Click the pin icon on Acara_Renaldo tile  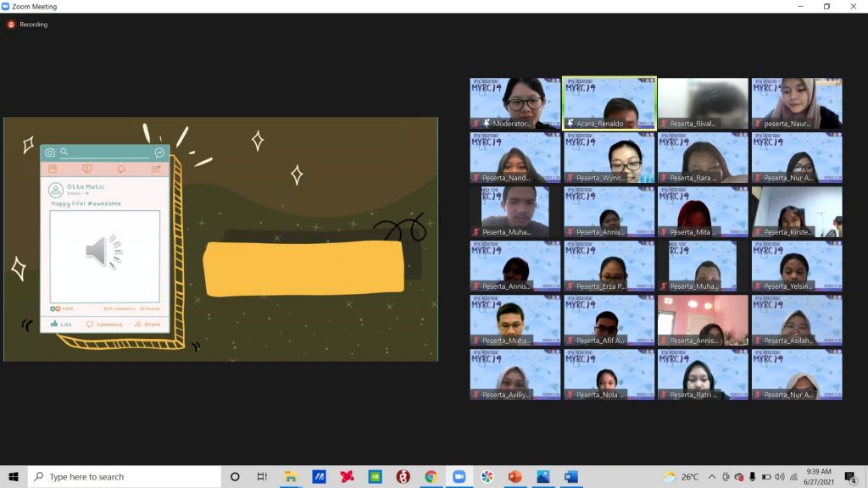570,124
